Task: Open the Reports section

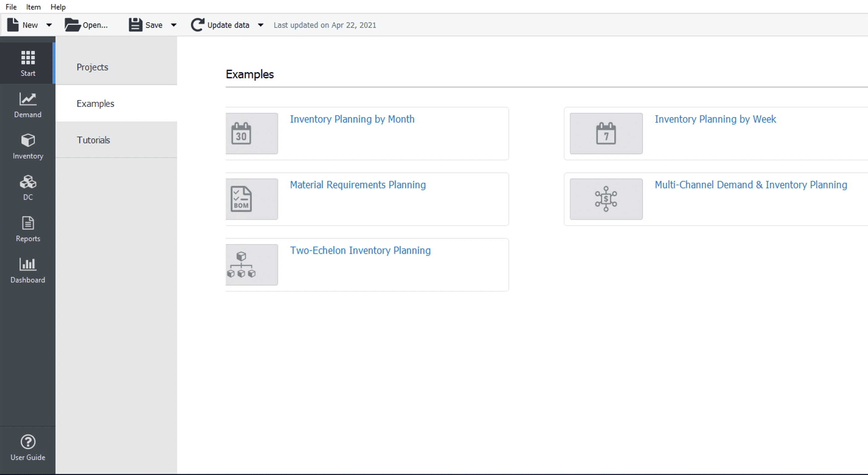Action: [x=28, y=228]
